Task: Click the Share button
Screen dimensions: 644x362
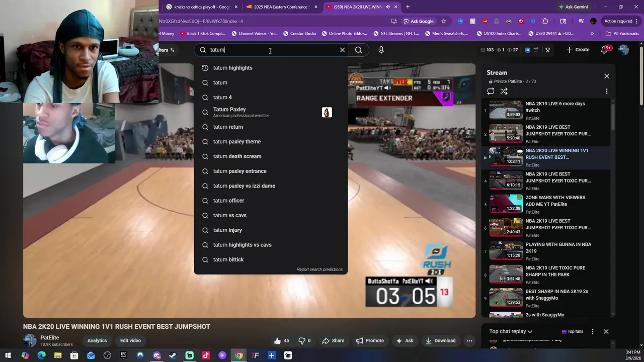Action: (x=333, y=340)
